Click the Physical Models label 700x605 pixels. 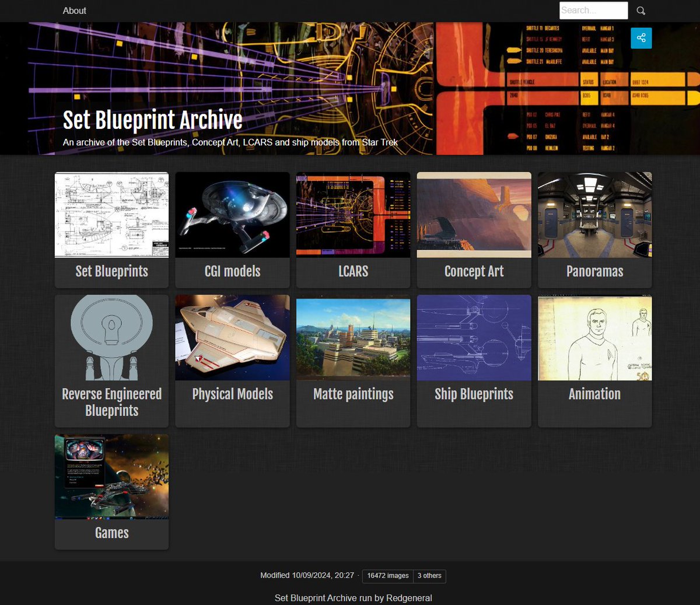point(232,394)
